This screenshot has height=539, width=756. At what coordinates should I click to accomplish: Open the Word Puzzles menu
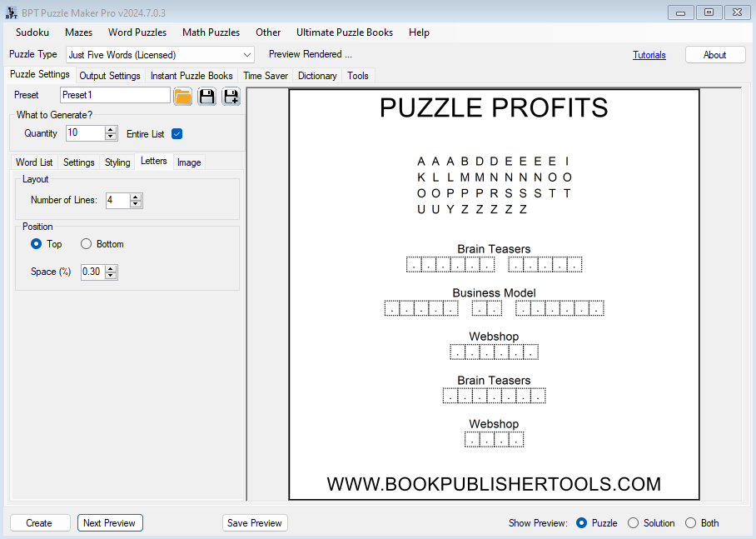click(137, 32)
